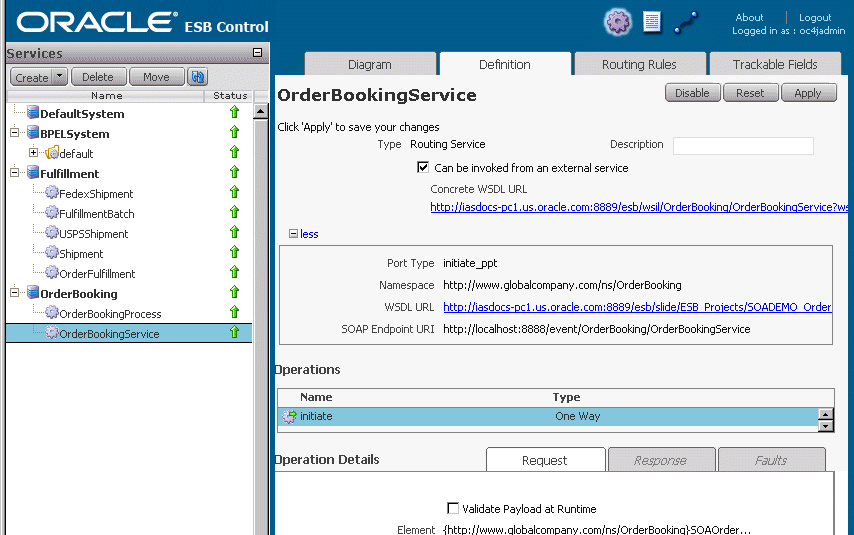Toggle 'Can be invoked from external service' checkbox
Image resolution: width=854 pixels, height=535 pixels.
pyautogui.click(x=423, y=167)
